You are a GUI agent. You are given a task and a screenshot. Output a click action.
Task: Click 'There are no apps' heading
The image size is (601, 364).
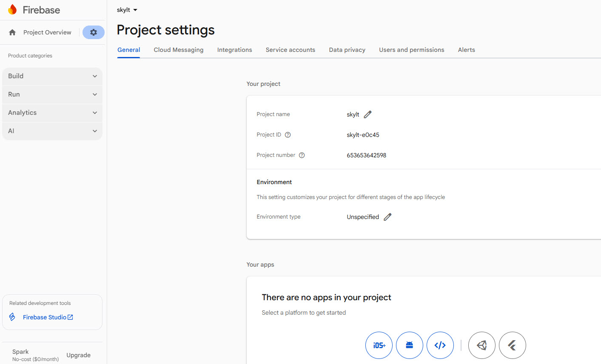tap(327, 297)
